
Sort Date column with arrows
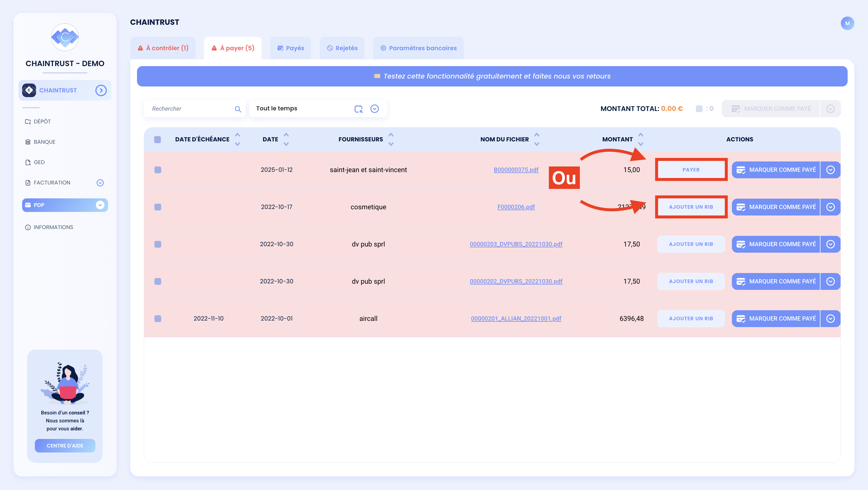[x=286, y=139]
